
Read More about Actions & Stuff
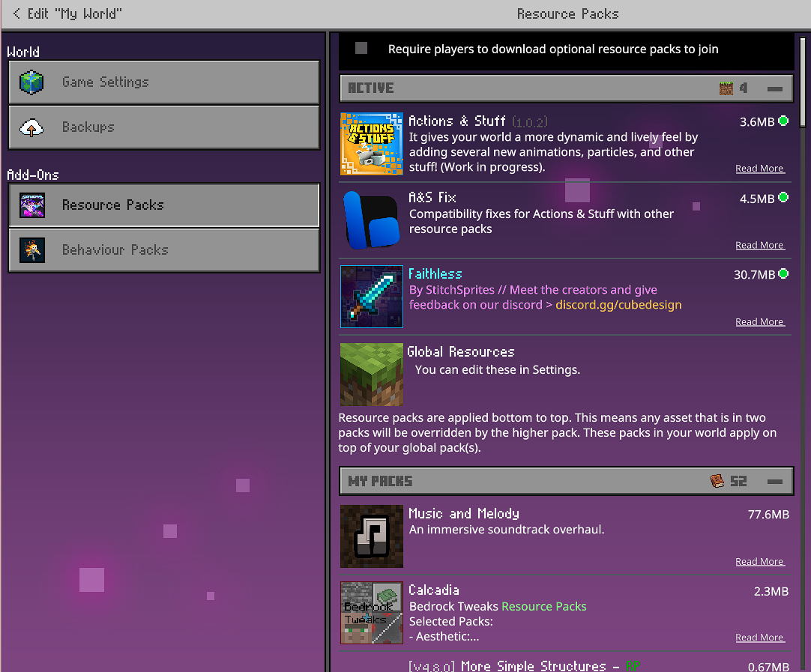[760, 169]
